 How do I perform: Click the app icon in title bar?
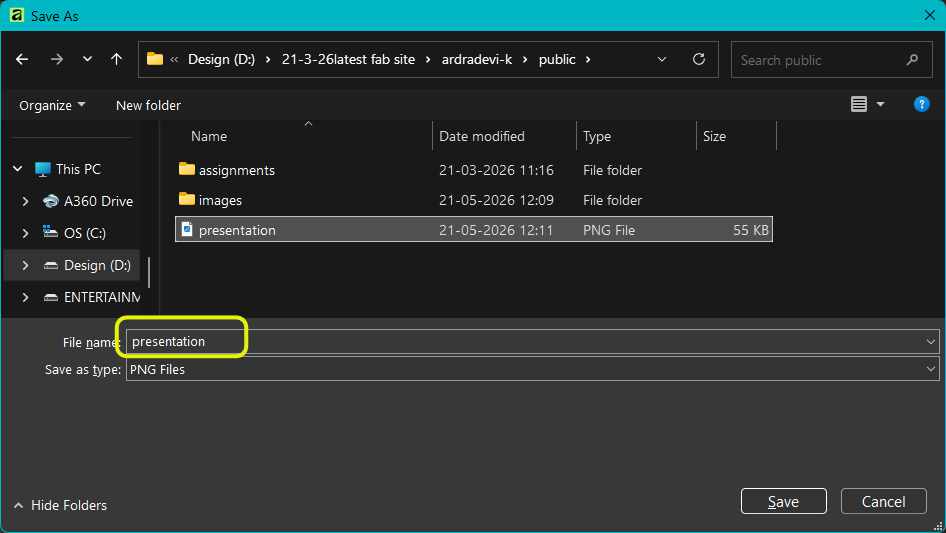point(16,15)
